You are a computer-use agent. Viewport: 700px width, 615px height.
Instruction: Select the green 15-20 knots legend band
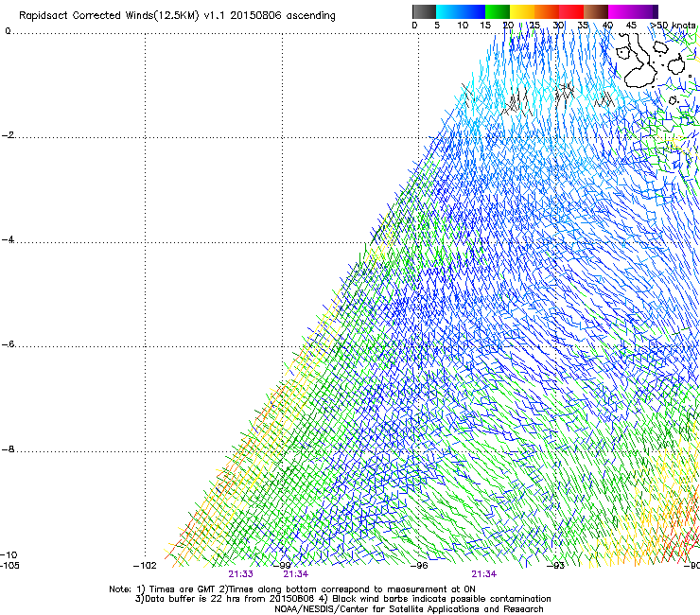coord(498,11)
